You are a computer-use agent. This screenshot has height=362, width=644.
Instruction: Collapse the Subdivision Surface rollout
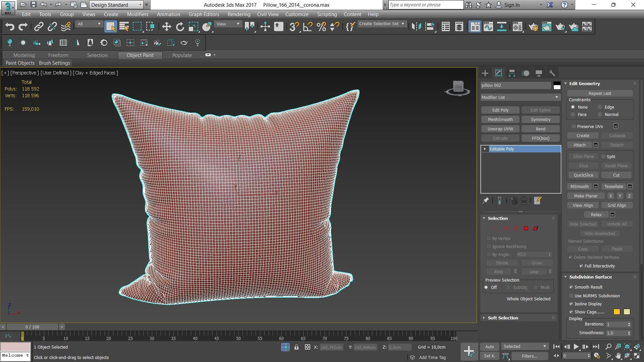(x=566, y=277)
